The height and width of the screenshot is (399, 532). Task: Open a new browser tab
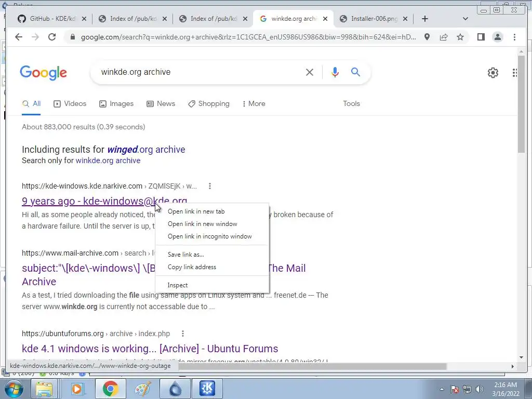click(425, 19)
